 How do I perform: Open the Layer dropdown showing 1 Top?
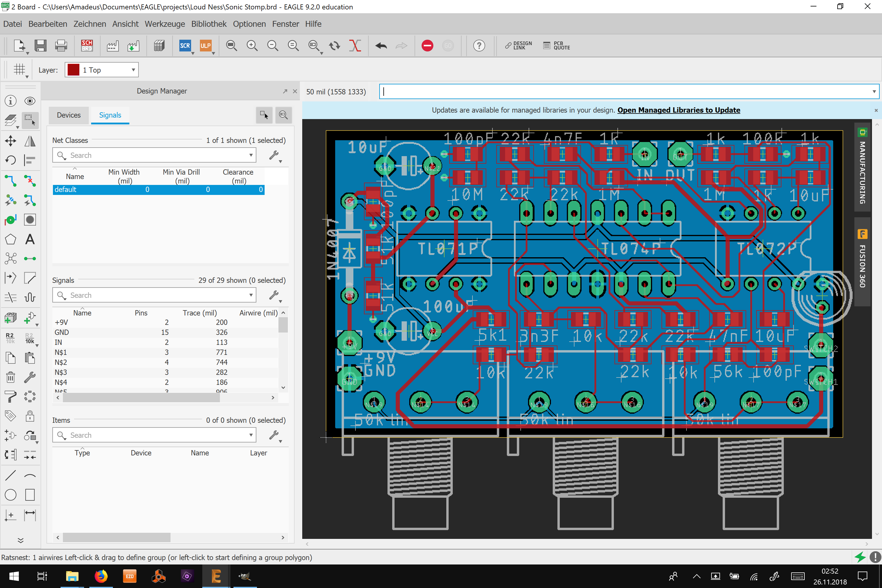point(102,70)
